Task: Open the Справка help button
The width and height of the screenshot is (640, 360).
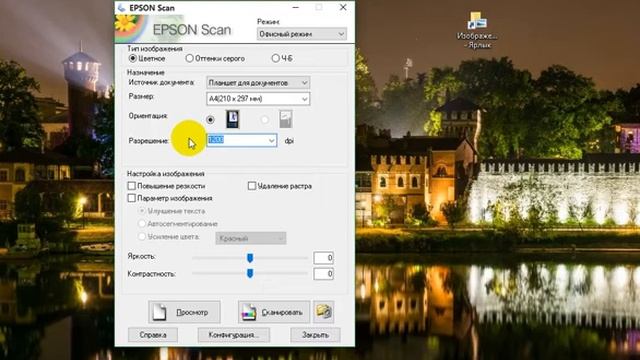Action: click(x=153, y=335)
